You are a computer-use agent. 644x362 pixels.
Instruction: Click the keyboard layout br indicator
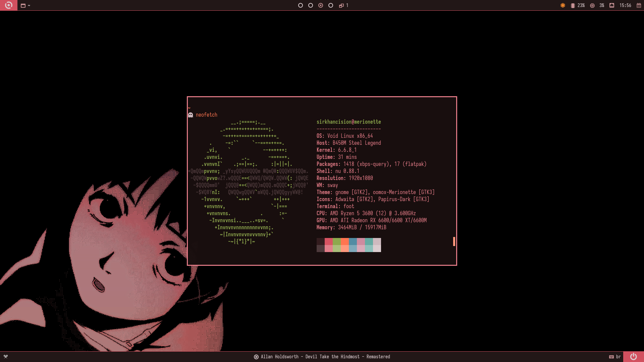(615, 357)
